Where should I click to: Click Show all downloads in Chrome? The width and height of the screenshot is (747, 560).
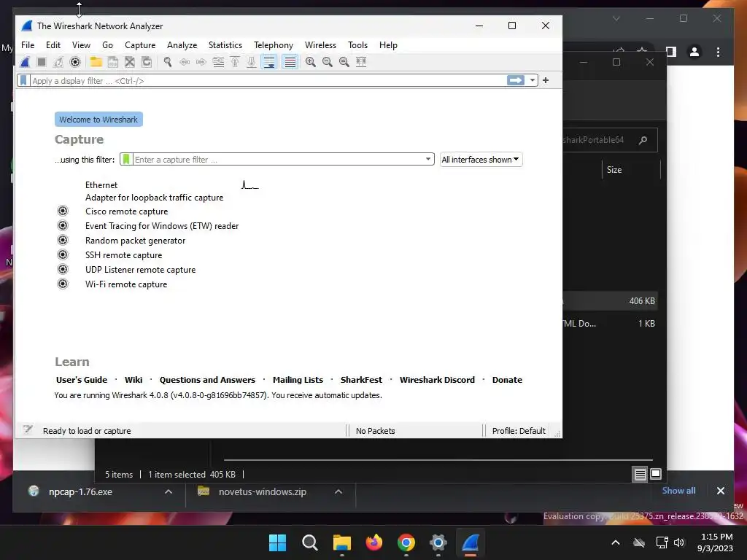678,491
